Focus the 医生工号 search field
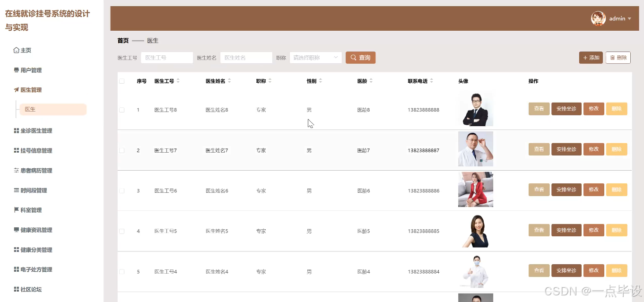This screenshot has height=302, width=644. click(x=167, y=58)
